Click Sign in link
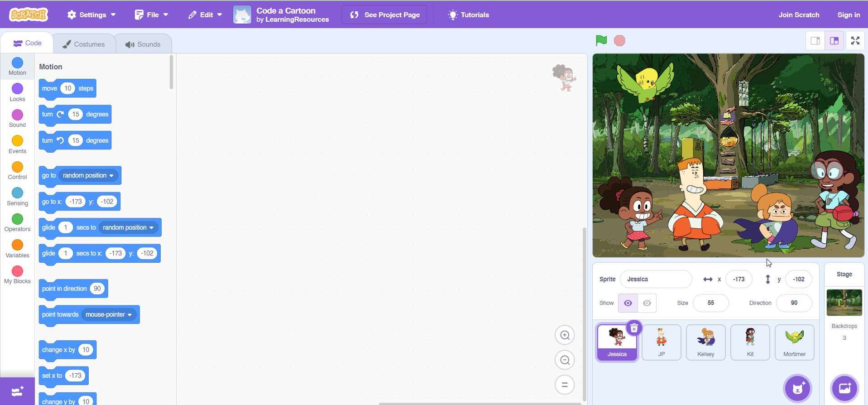The height and width of the screenshot is (405, 868). coord(849,14)
